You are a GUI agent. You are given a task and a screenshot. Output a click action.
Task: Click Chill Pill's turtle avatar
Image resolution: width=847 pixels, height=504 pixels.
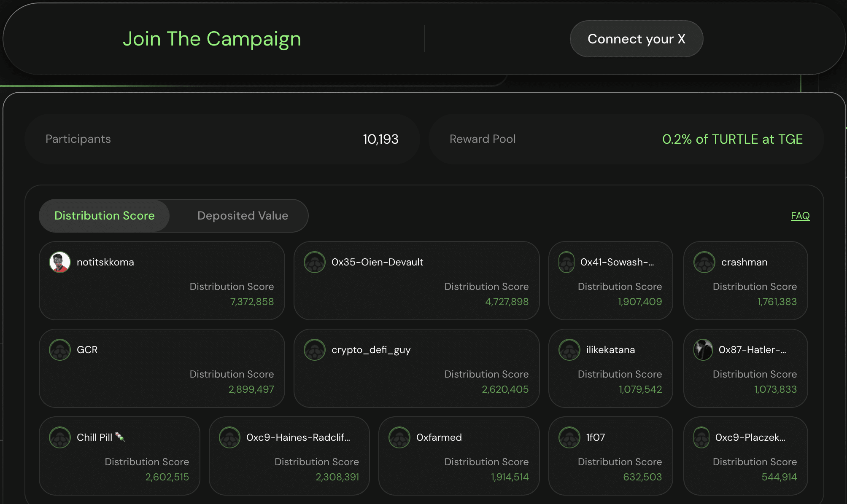60,437
